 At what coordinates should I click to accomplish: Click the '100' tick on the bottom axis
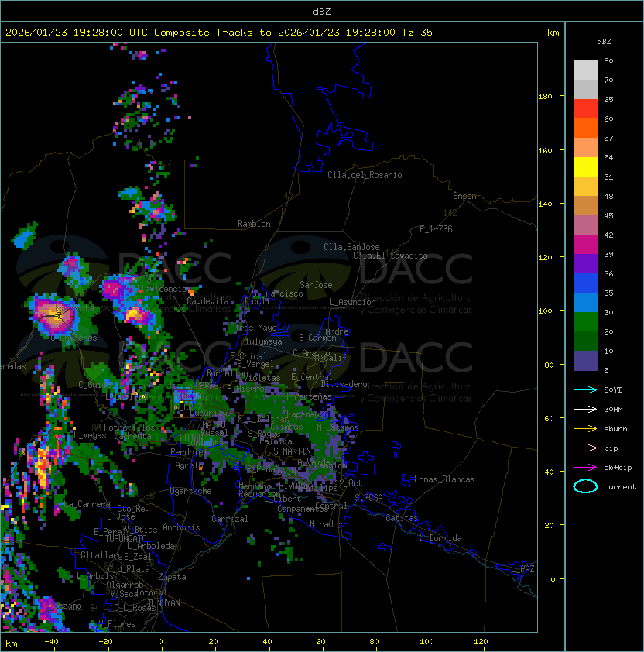426,642
